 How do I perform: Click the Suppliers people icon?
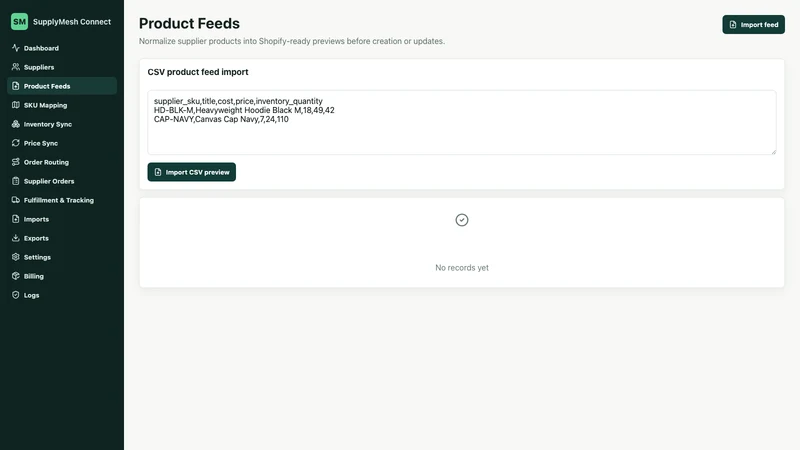click(x=16, y=67)
